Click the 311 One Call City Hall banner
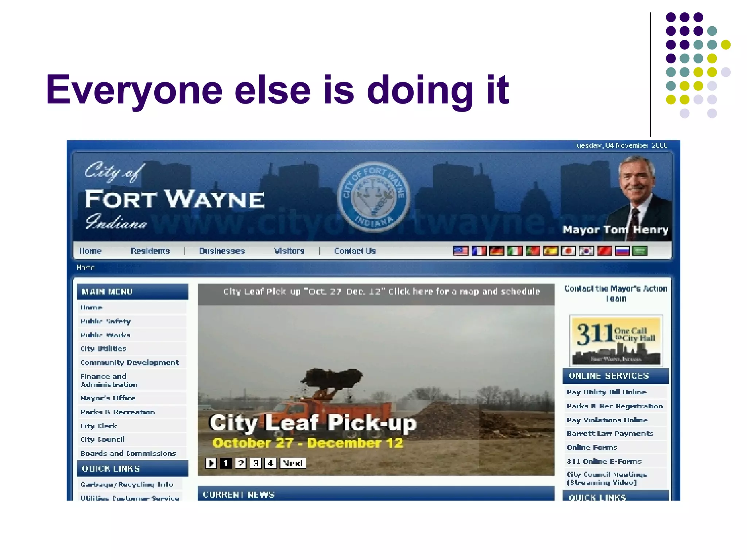 pos(616,341)
